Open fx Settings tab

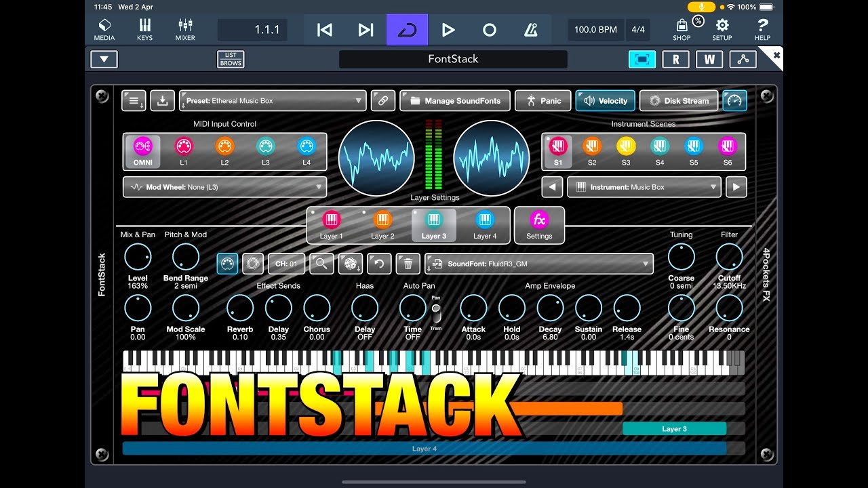click(x=539, y=225)
